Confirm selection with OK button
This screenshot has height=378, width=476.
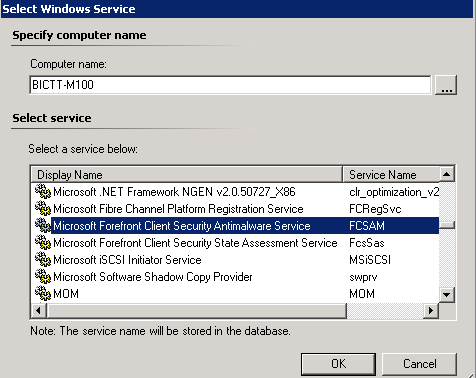pos(338,364)
